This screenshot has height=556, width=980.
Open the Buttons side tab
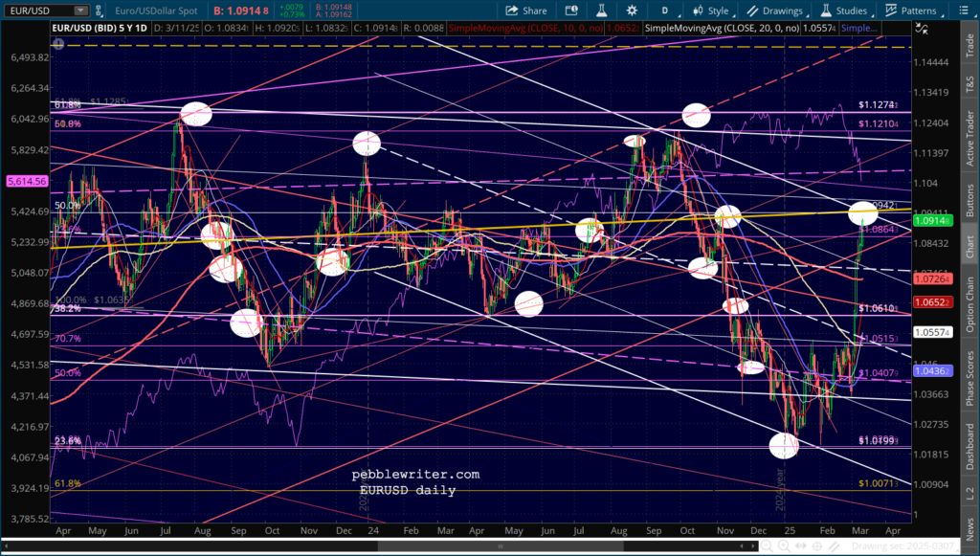[969, 201]
